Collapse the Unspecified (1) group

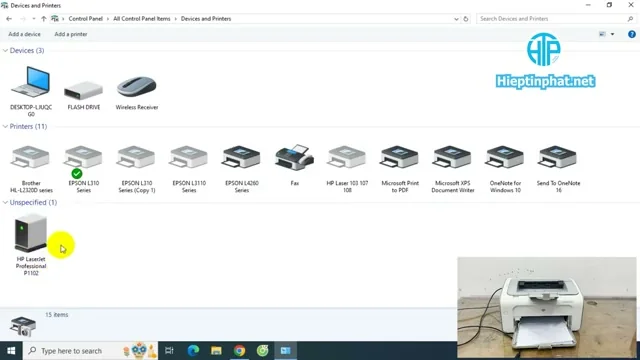click(x=5, y=202)
